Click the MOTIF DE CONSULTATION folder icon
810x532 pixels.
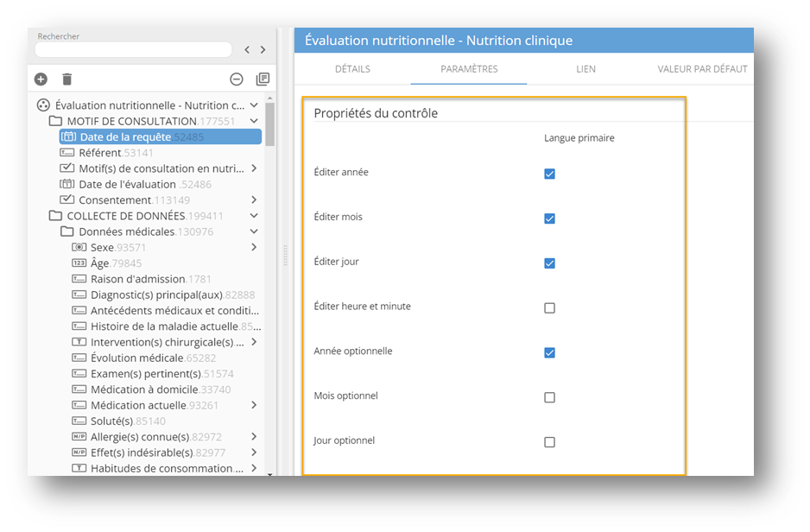[55, 121]
